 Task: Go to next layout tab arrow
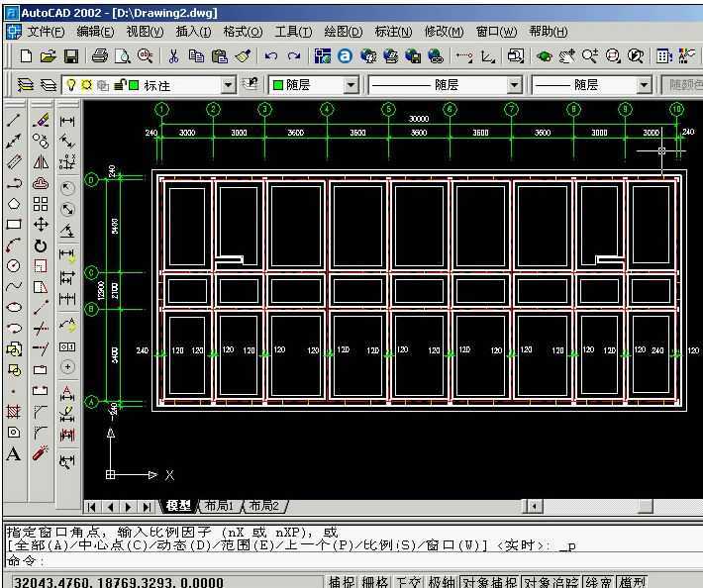(x=129, y=507)
